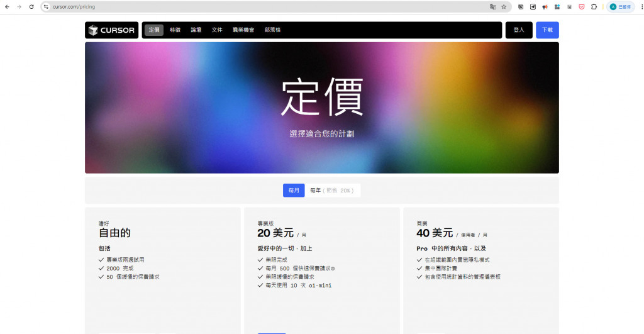Click the large 定價 hero heading
This screenshot has height=334, width=644.
pyautogui.click(x=322, y=97)
